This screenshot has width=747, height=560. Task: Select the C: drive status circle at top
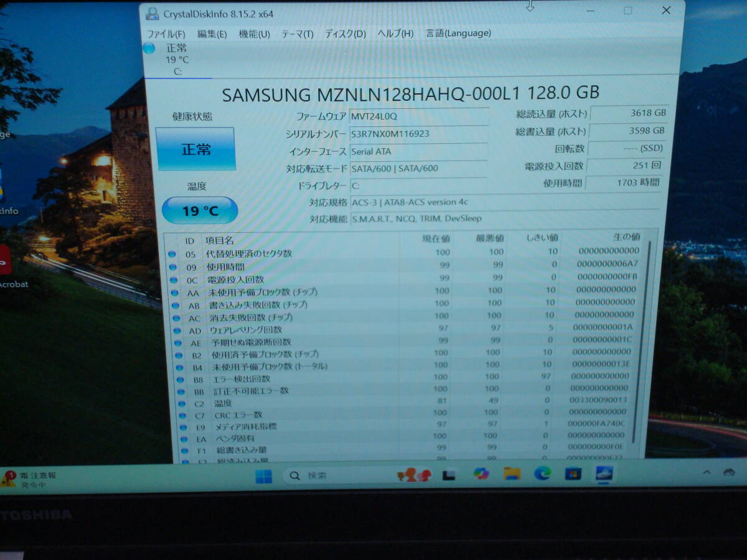(149, 49)
